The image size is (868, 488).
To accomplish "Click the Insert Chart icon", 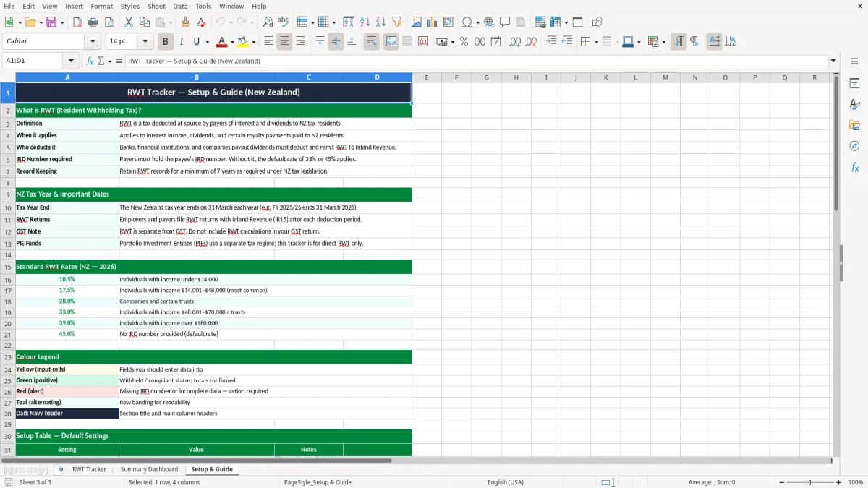I will 433,22.
